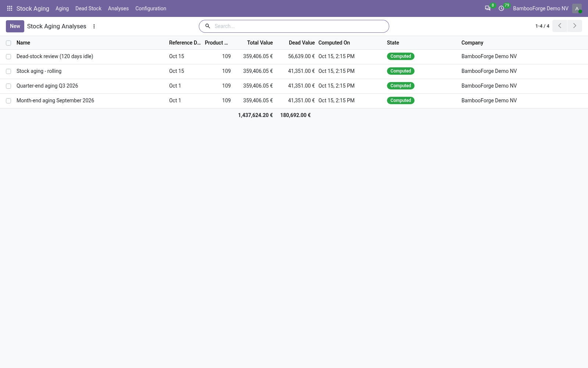Open the Aging menu

tap(62, 8)
